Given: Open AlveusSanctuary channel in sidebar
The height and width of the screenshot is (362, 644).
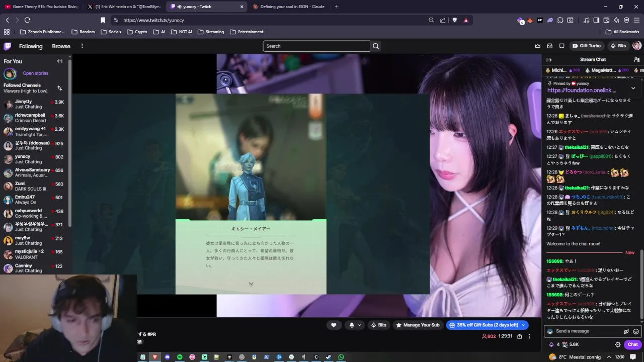Looking at the screenshot, I should pyautogui.click(x=35, y=172).
